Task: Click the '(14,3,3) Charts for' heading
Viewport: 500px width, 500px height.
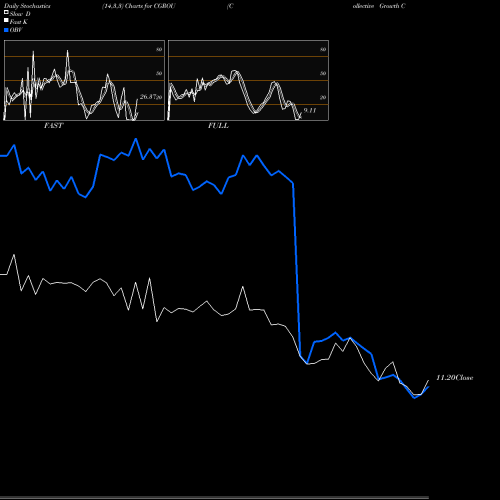Action: pos(127,6)
